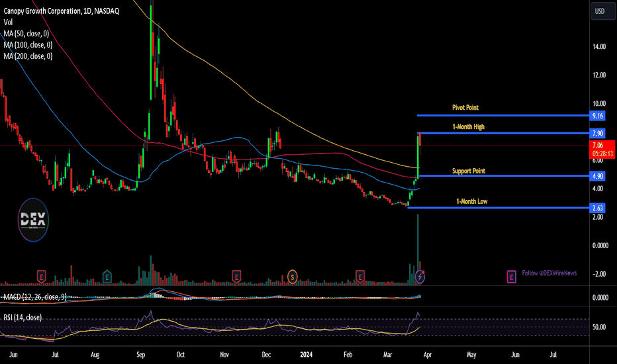Click the Nov label on time axis
This screenshot has height=364, width=617.
(224, 355)
